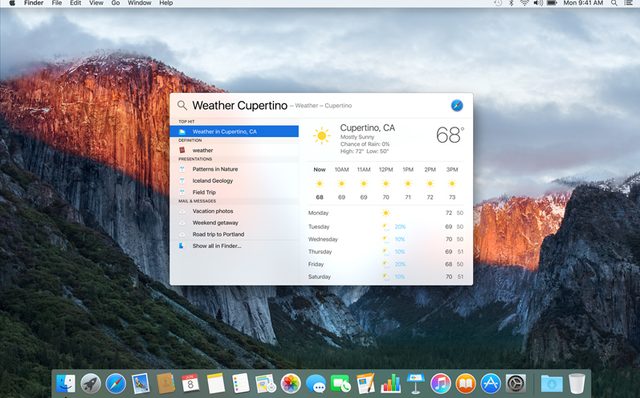Click the Spotlight search text field
This screenshot has width=640, height=398.
(318, 105)
